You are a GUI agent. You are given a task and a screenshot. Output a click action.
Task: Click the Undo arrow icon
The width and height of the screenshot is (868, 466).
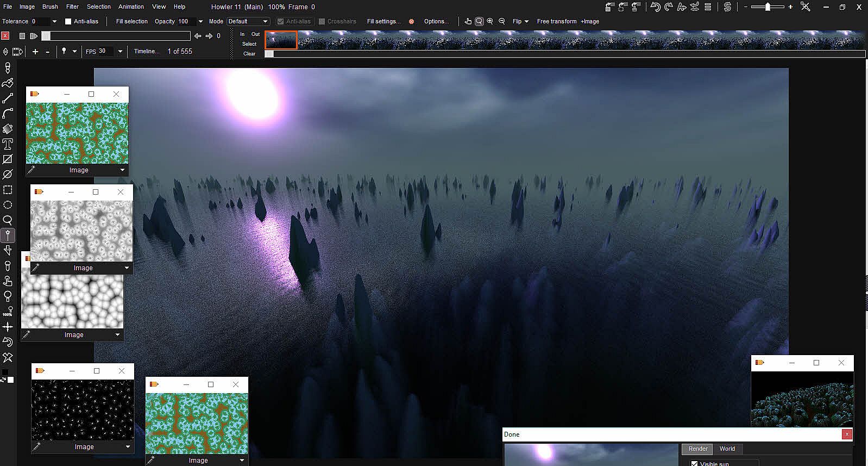click(655, 7)
